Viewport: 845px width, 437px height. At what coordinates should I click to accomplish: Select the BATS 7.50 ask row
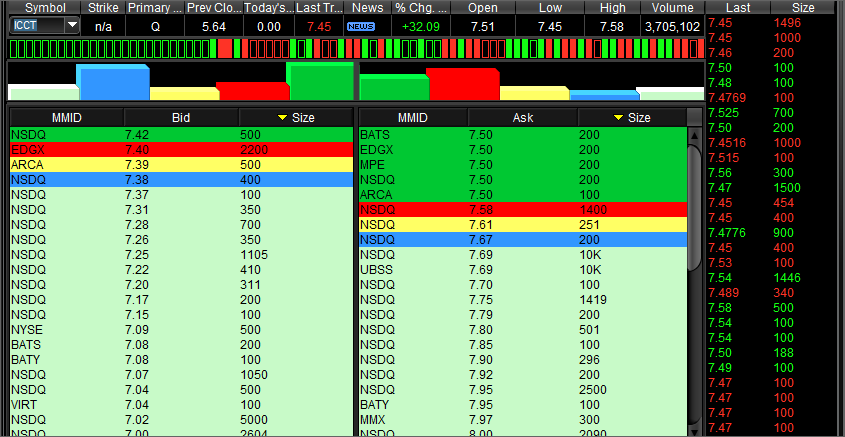pos(523,134)
